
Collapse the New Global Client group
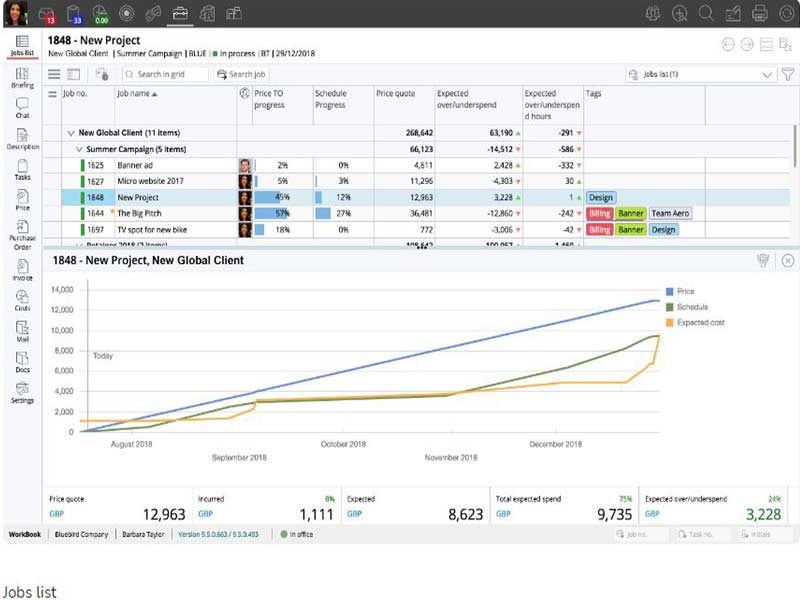(70, 133)
